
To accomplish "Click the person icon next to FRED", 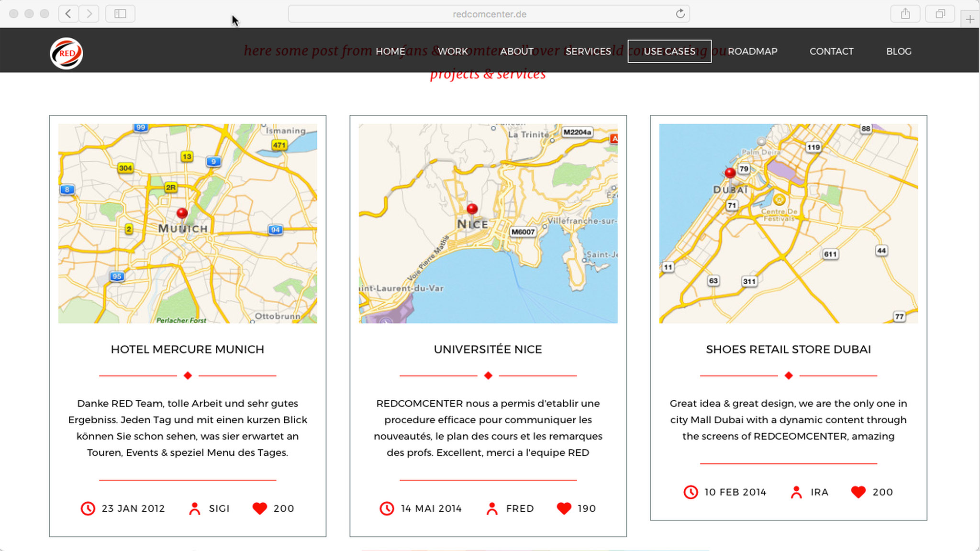I will tap(492, 508).
